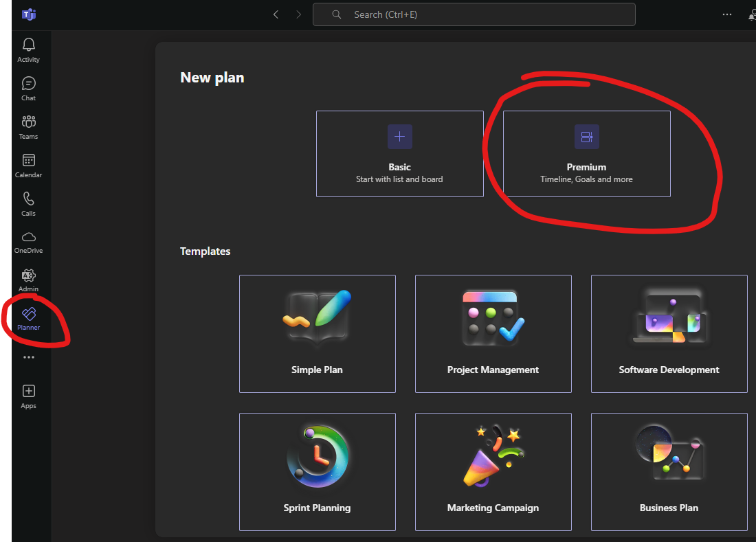Create a Premium plan
756x542 pixels.
(x=587, y=154)
